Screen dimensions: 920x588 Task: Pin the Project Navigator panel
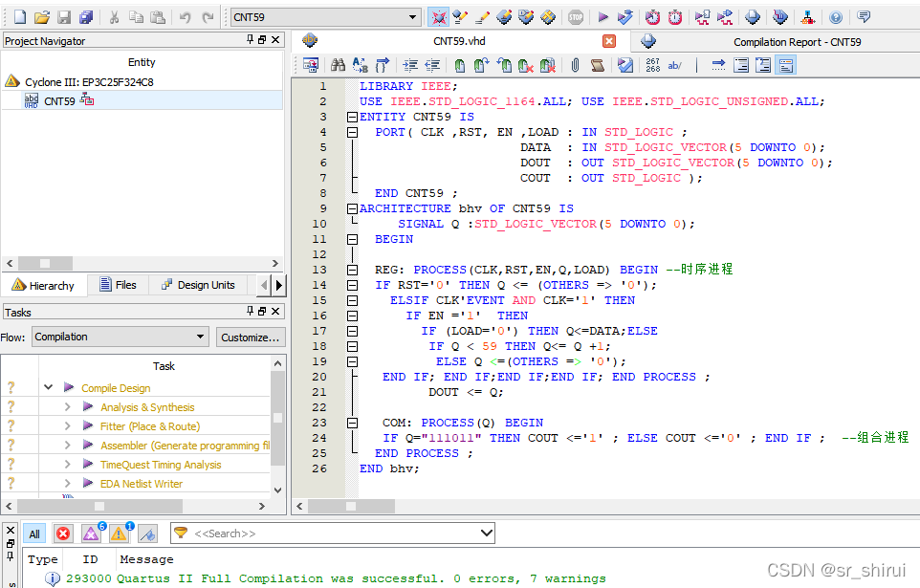[251, 39]
